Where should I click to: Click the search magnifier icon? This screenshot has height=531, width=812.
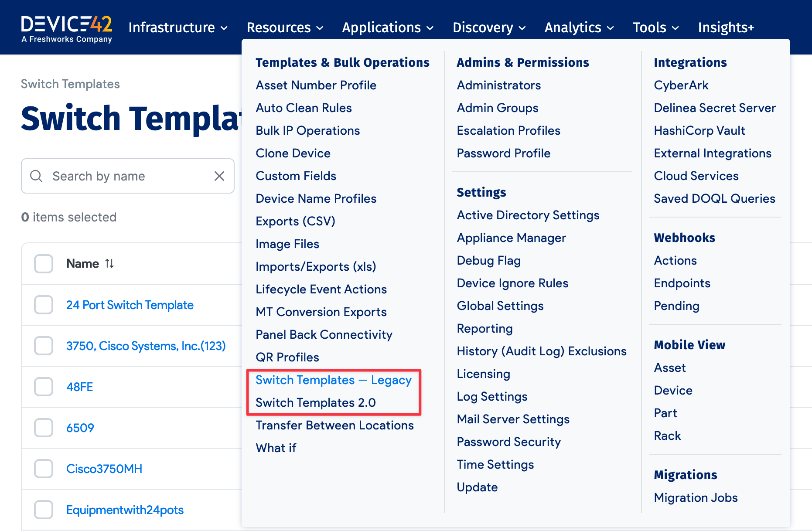click(x=36, y=176)
